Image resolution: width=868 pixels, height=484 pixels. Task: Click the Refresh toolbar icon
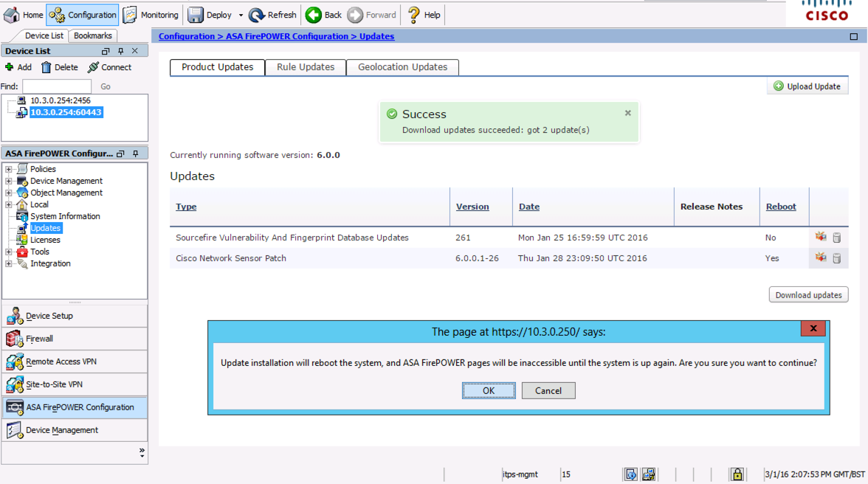click(x=256, y=15)
